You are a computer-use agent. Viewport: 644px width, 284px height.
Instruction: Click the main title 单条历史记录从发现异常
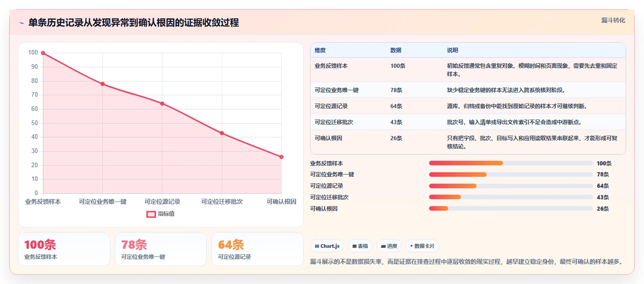[x=134, y=23]
